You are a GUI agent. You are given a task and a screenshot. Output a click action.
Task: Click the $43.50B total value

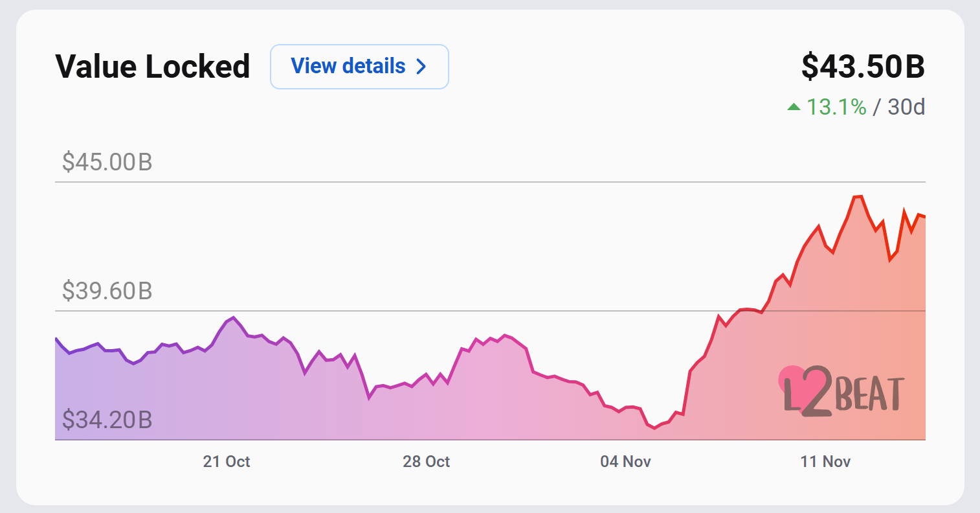863,67
